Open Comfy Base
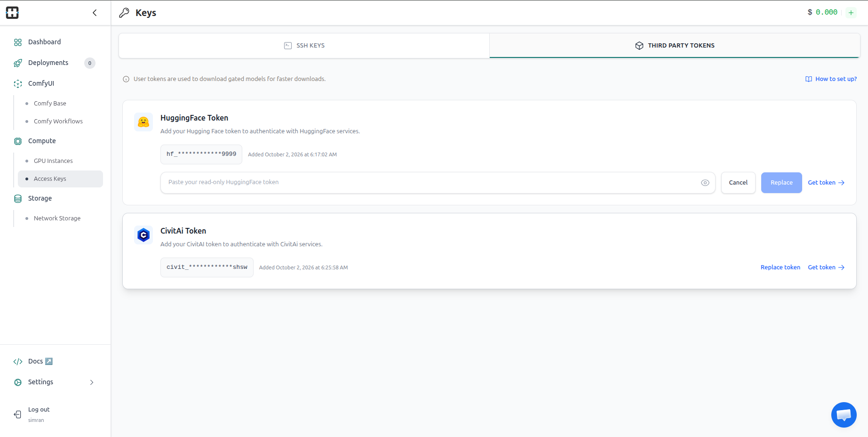The image size is (868, 437). 50,103
